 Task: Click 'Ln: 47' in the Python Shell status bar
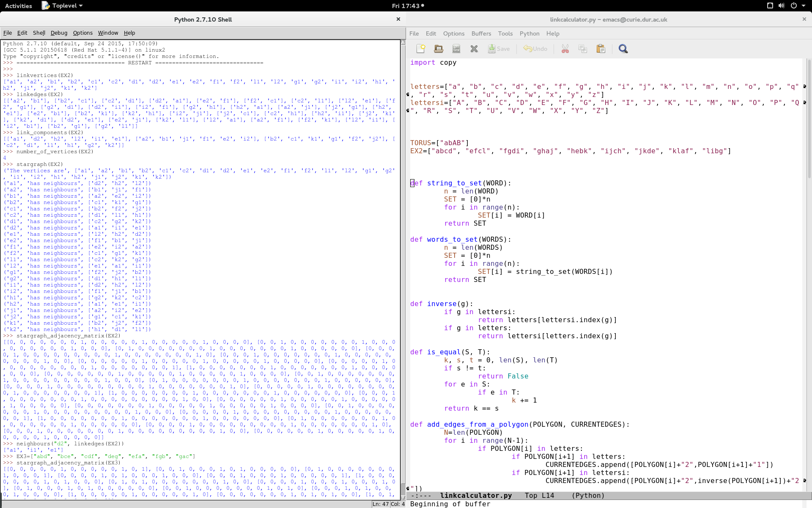[381, 504]
